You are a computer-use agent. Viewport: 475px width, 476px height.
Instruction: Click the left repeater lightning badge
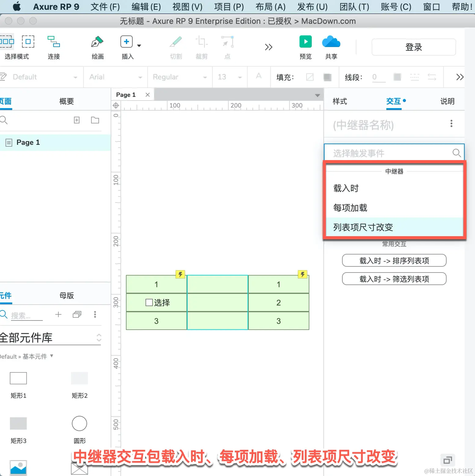pyautogui.click(x=180, y=274)
